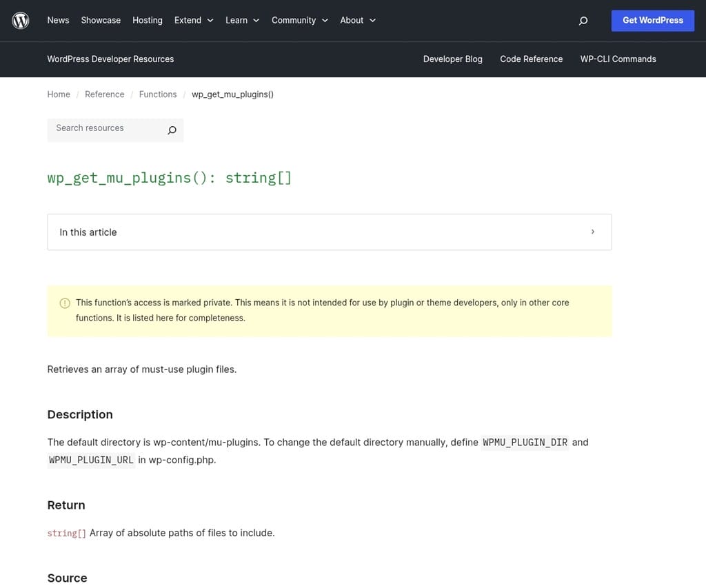Expand the In this article section
This screenshot has height=588, width=706.
point(329,232)
